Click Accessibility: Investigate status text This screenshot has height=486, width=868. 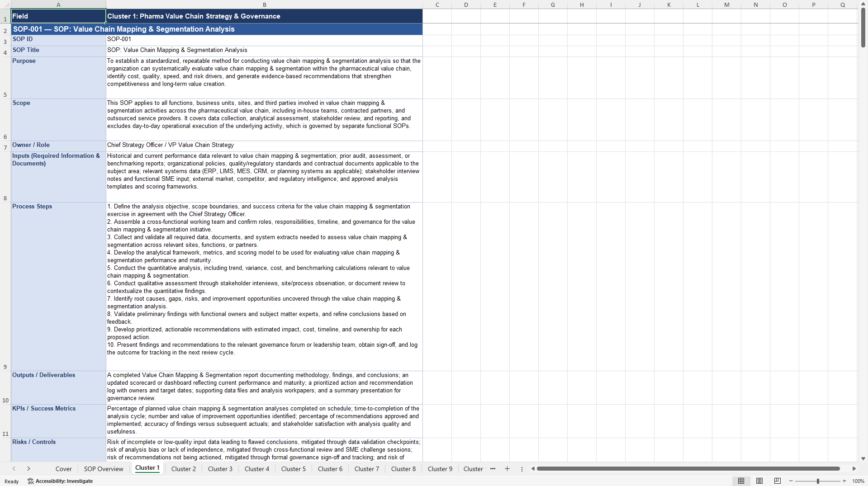64,481
